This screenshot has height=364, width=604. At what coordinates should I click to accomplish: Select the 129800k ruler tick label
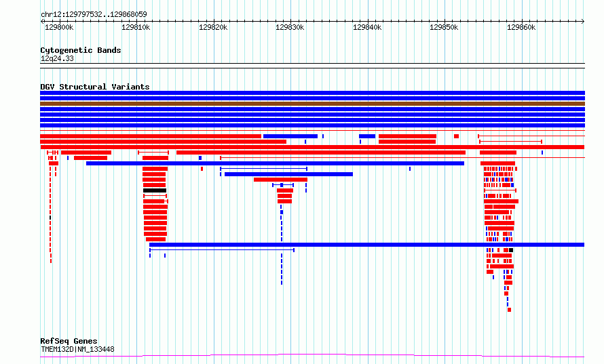coord(59,28)
